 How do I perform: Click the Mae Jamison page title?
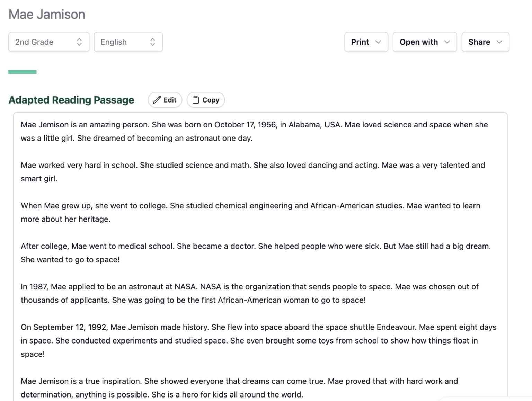point(47,15)
